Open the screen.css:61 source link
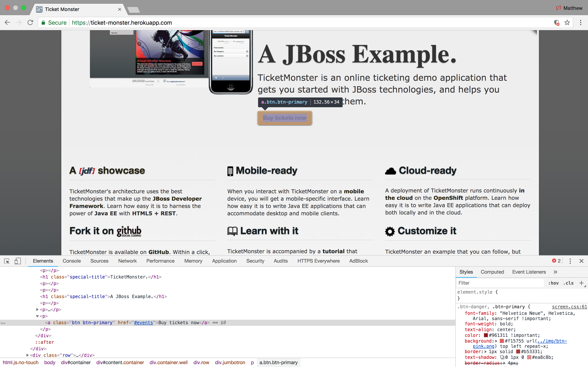This screenshot has width=588, height=367. (x=569, y=307)
